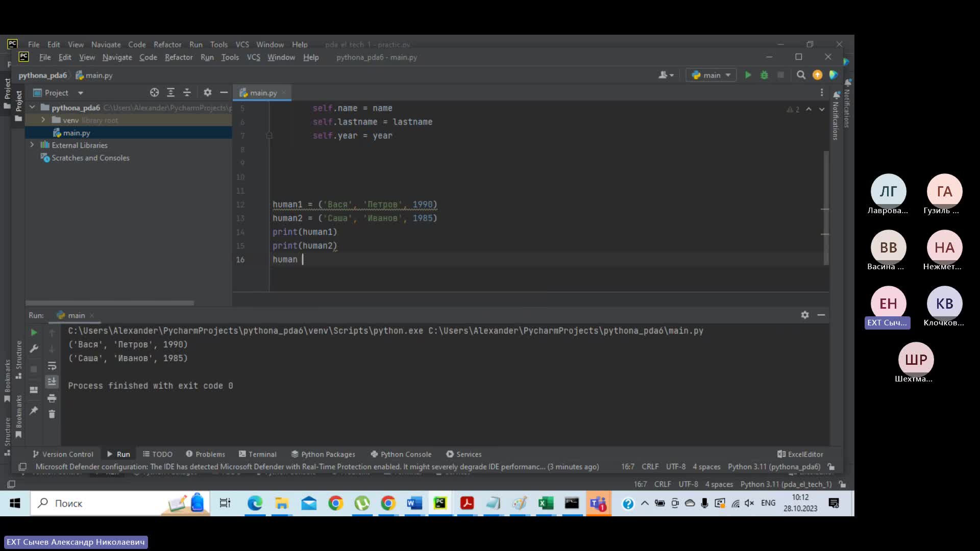The image size is (980, 551).
Task: Change UTF-8 file encoding in status bar
Action: (676, 467)
